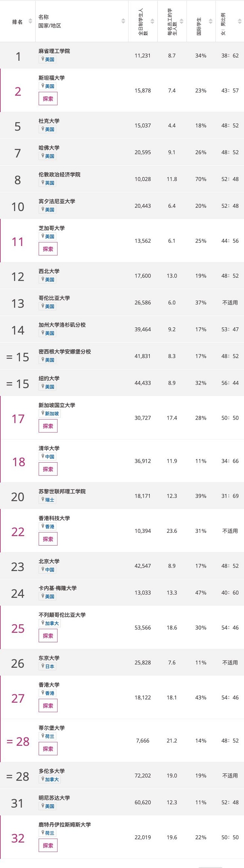Open the 北京大学 university link

(x=49, y=561)
